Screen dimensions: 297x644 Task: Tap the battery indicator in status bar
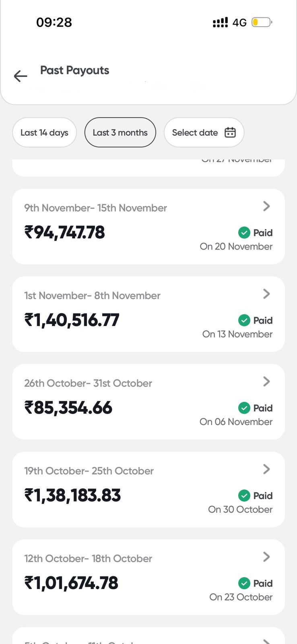pos(262,22)
